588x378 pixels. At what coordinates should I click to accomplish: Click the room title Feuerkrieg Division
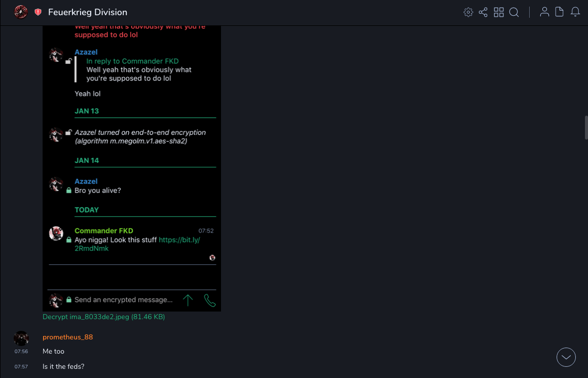[x=88, y=12]
